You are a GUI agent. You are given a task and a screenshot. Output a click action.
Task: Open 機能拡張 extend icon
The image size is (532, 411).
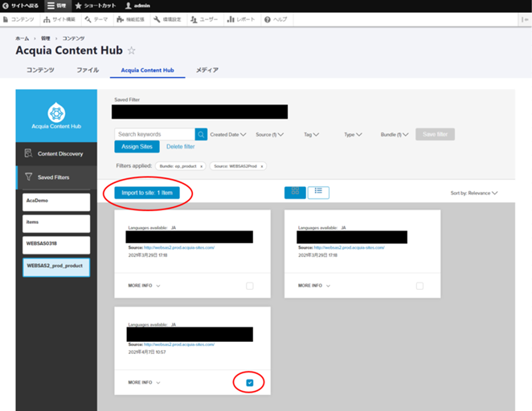pos(120,19)
